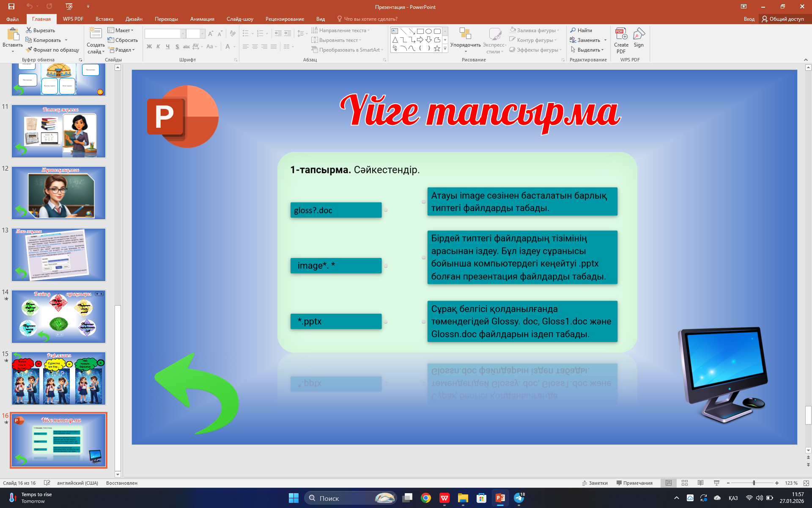Switch to reading view in the status bar
The image size is (812, 508).
pyautogui.click(x=701, y=483)
